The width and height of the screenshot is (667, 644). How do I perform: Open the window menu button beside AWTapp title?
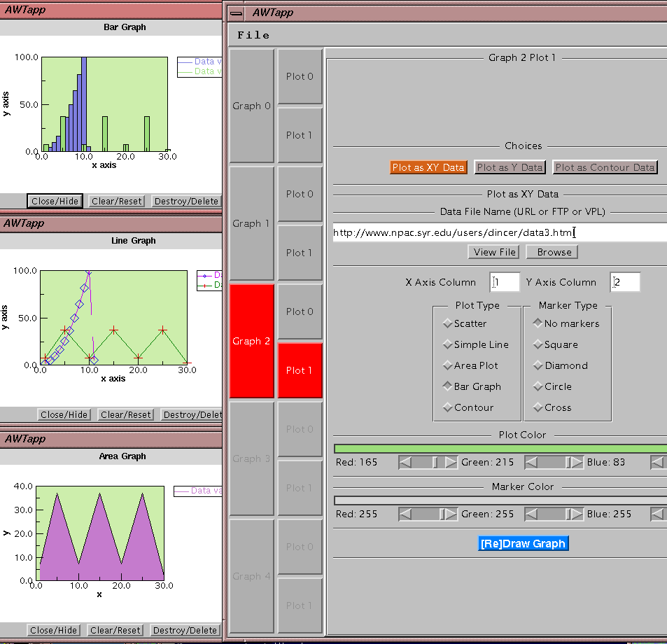[x=236, y=13]
